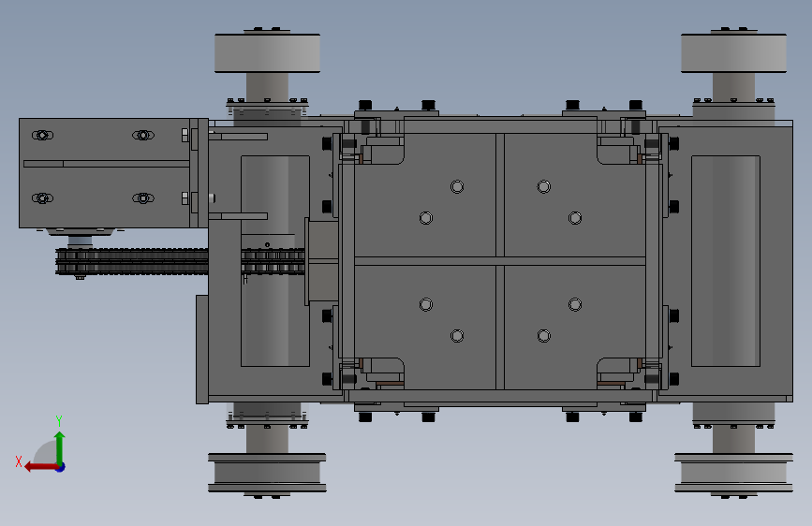Select the slotted motor mounting plate at left
This screenshot has width=812, height=526.
105,173
